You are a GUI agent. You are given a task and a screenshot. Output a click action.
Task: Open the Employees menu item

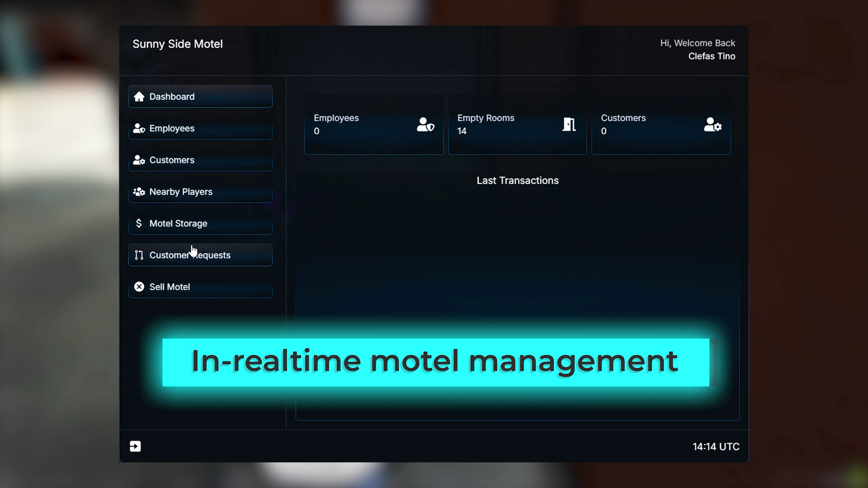tap(200, 128)
